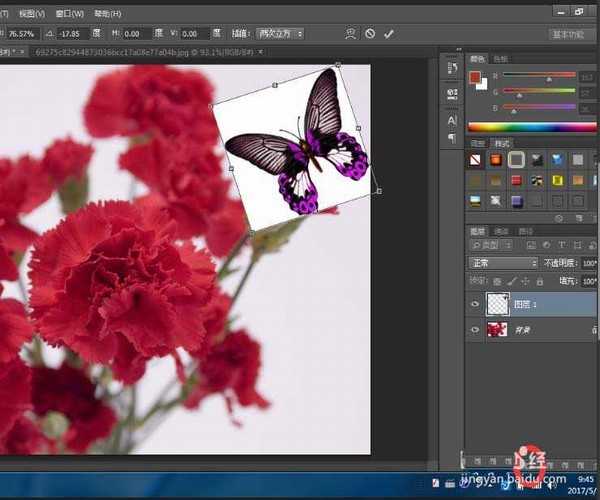Viewport: 600px width, 500px height.
Task: Open the 正常 blend mode dropdown
Action: (503, 263)
